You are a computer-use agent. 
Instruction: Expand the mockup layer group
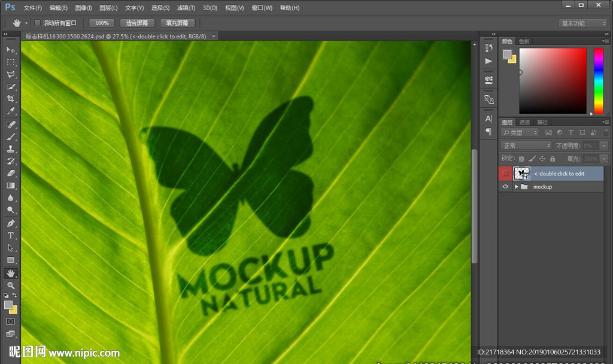(x=516, y=187)
